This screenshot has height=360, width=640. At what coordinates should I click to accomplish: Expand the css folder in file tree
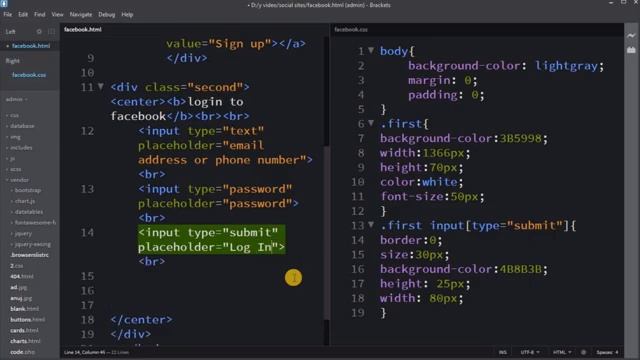tap(13, 116)
